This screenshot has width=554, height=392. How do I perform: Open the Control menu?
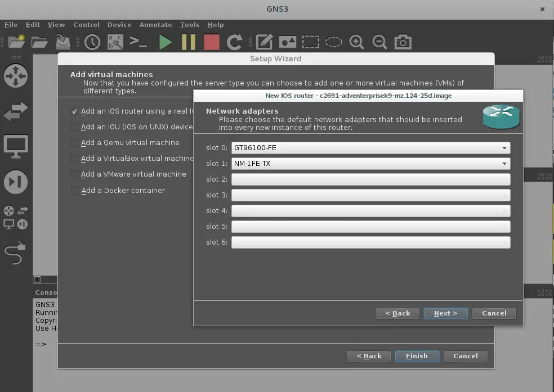(x=86, y=25)
